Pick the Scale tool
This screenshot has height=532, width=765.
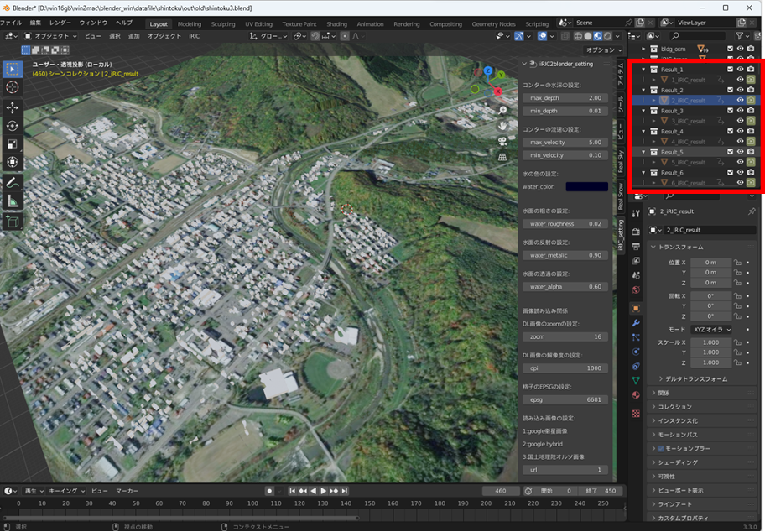(13, 143)
